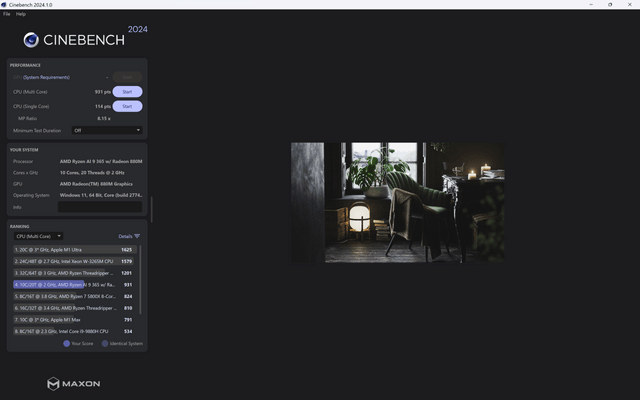Toggle ranking Details filter

[x=129, y=236]
